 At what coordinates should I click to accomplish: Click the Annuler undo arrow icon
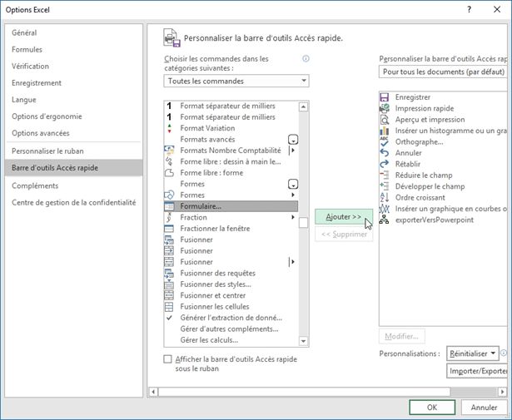(385, 153)
